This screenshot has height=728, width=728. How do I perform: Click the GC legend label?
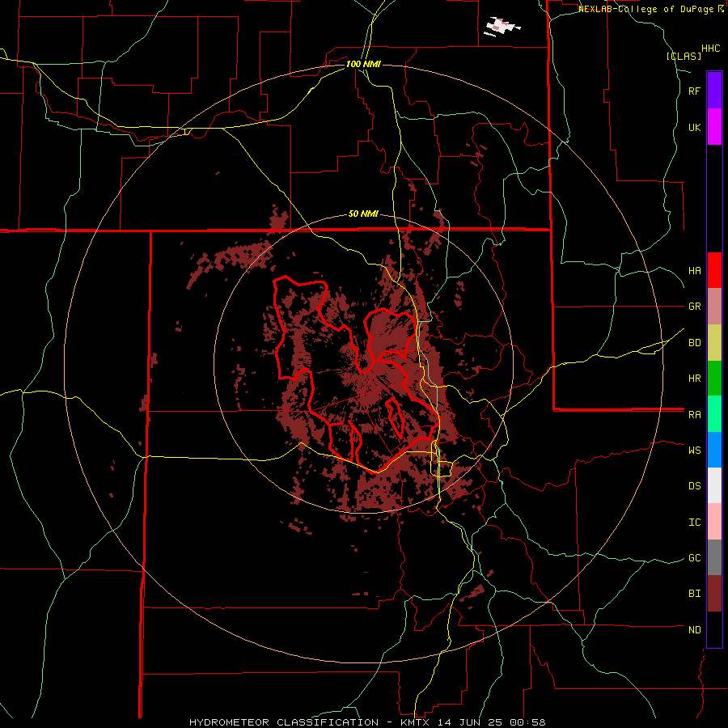694,558
